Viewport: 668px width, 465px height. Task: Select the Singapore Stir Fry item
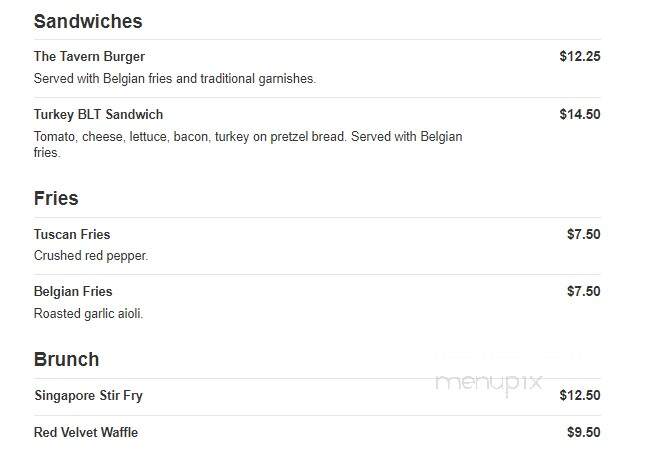88,396
